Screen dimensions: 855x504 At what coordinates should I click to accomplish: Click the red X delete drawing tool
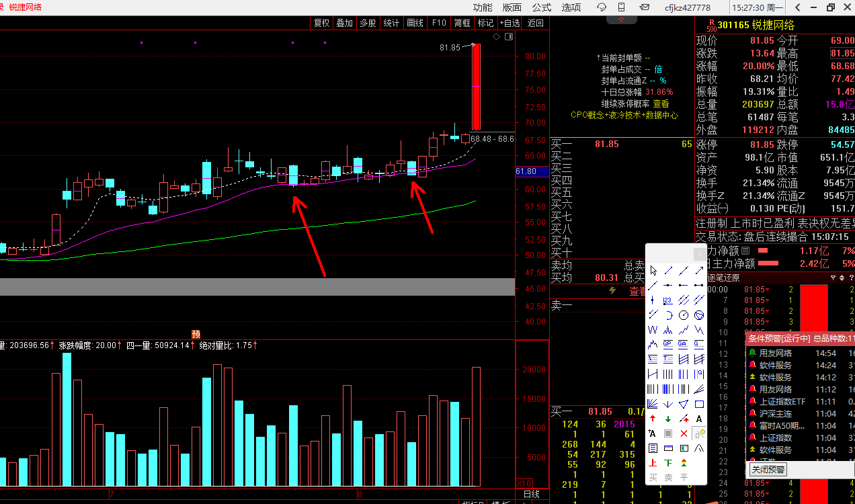tap(684, 433)
